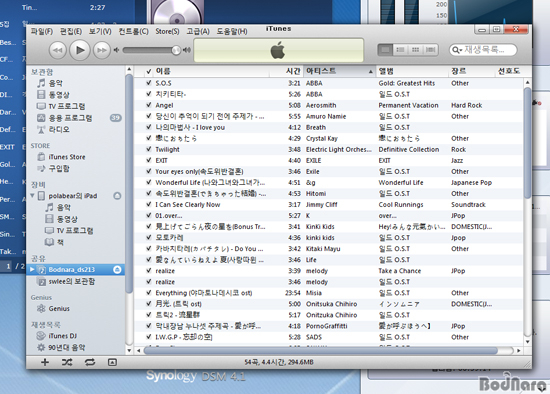Click the sidebar scroll down arrow
Viewport: 550px width, 394px height.
coord(129,350)
